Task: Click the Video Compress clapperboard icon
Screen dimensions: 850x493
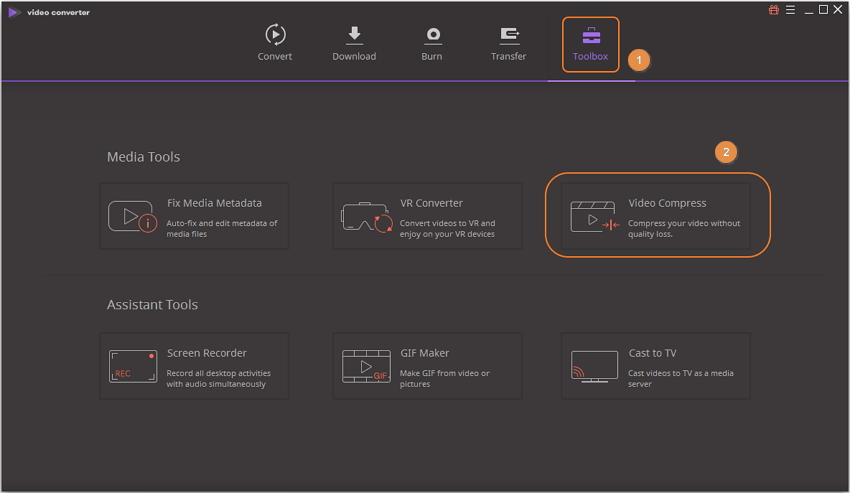Action: [x=595, y=216]
